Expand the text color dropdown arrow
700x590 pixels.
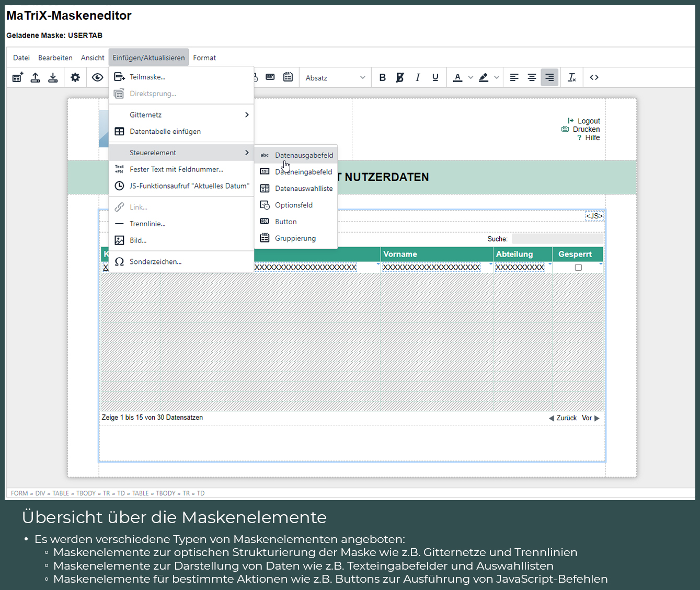pyautogui.click(x=471, y=77)
